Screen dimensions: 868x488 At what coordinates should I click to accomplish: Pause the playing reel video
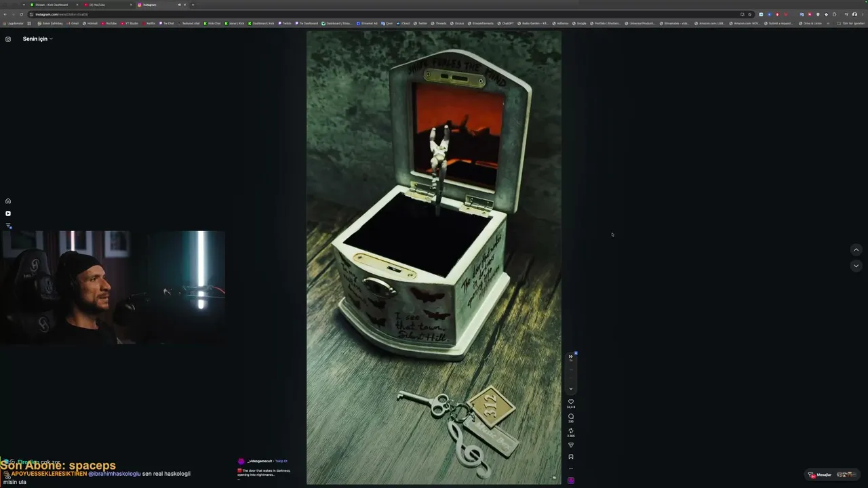click(x=434, y=258)
